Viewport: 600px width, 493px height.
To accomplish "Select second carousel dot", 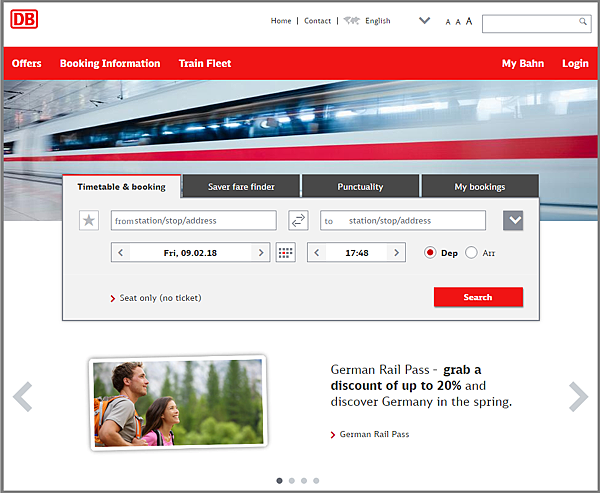I will pyautogui.click(x=292, y=480).
